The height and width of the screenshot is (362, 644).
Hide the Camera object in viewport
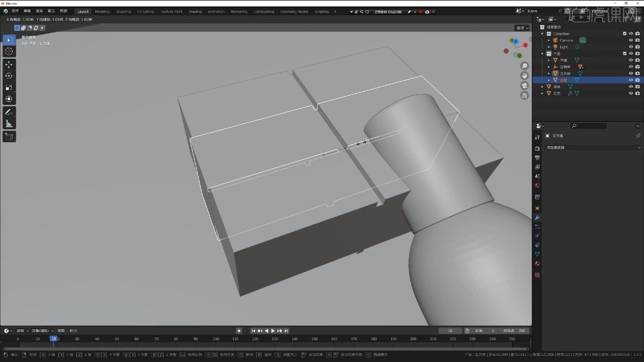pos(631,40)
